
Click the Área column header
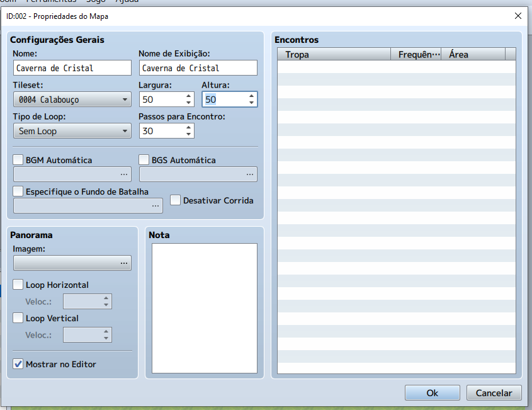[x=472, y=55]
